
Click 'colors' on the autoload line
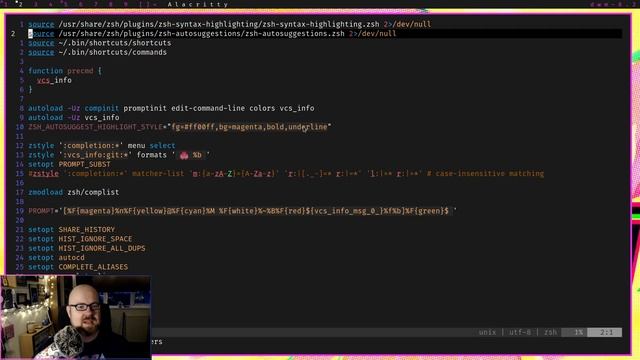click(262, 108)
